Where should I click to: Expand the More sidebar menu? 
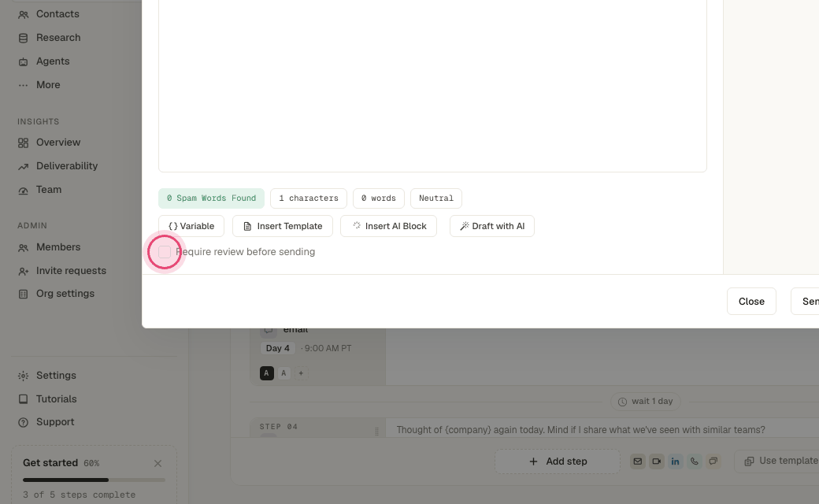48,84
